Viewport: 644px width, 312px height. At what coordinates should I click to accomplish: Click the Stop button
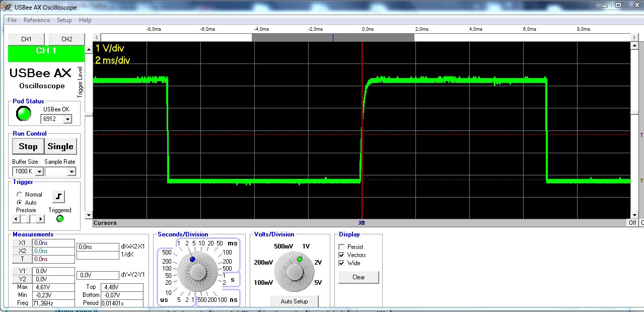point(28,147)
